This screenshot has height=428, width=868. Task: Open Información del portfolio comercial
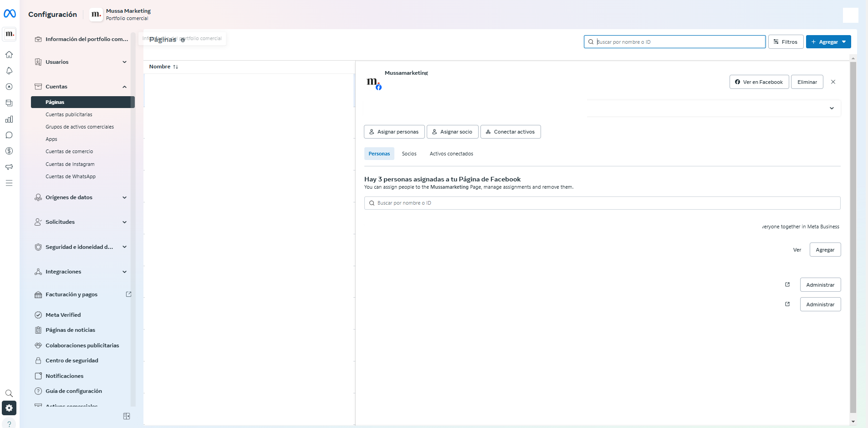click(82, 39)
